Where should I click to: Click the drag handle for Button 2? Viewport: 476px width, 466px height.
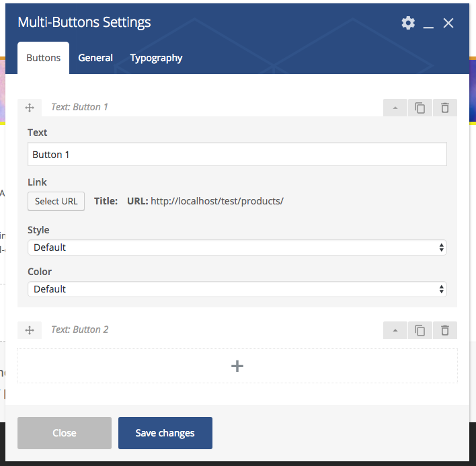point(30,330)
